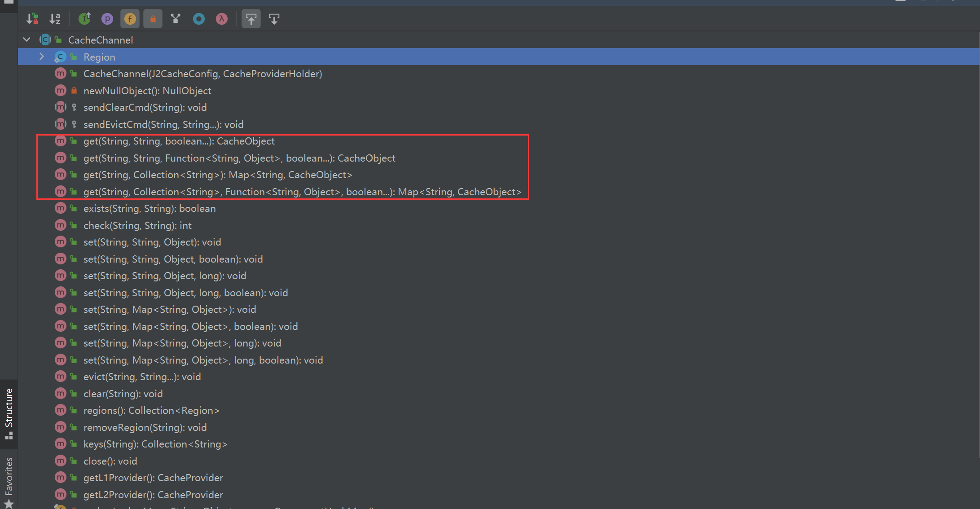The width and height of the screenshot is (980, 509).
Task: Toggle Sort Alphabetically in toolbar
Action: click(55, 19)
